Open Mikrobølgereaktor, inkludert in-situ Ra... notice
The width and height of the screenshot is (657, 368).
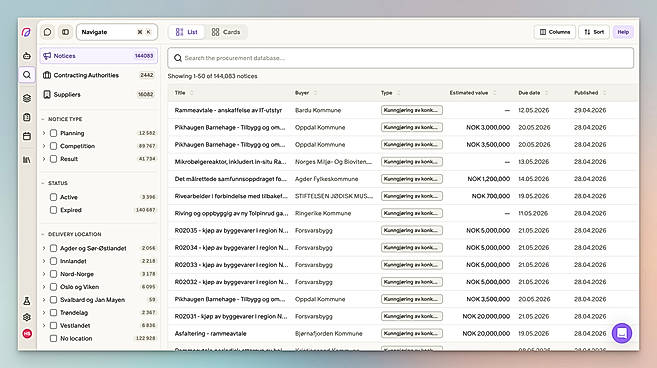coord(230,162)
